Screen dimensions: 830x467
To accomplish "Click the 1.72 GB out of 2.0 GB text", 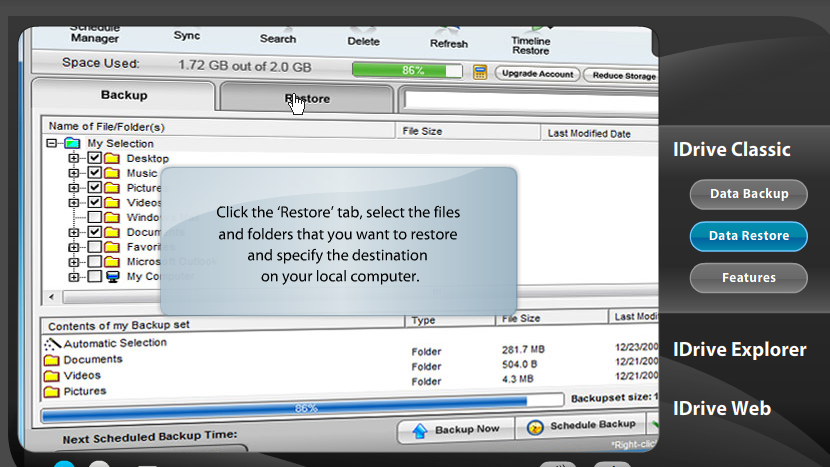I will [x=245, y=66].
